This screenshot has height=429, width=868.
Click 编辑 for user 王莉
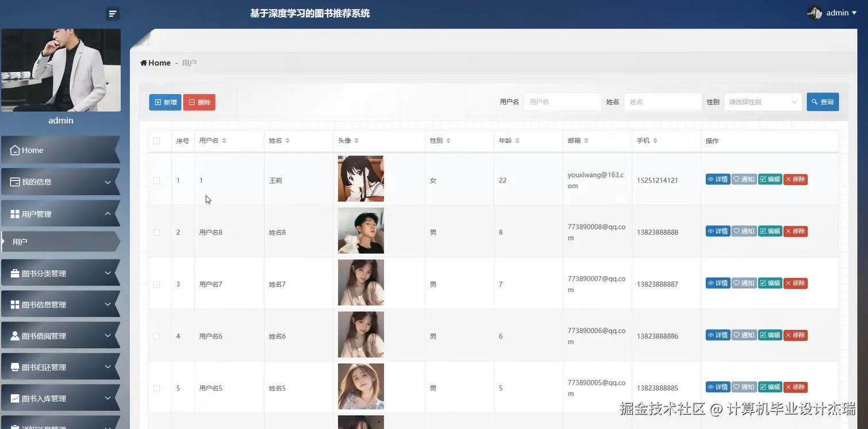click(x=770, y=179)
